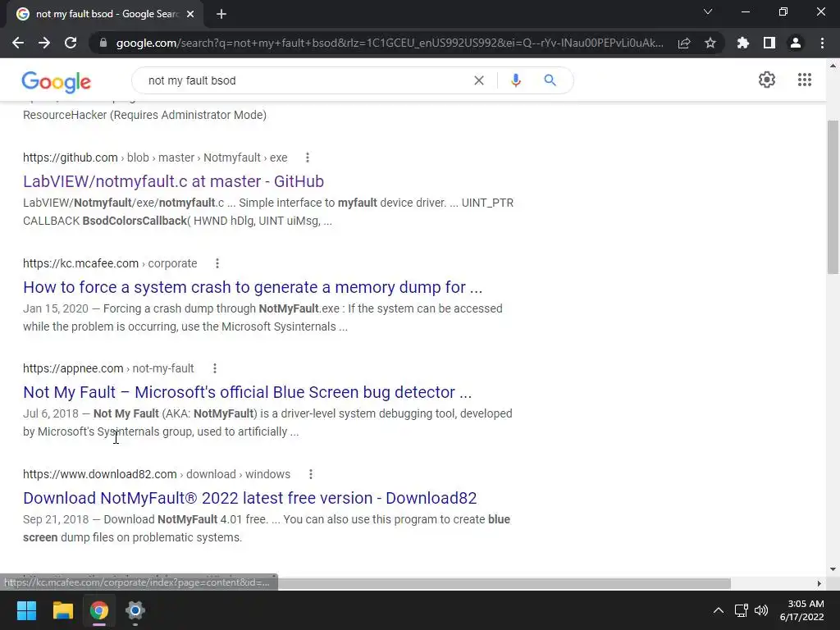Click the scrollbar down arrow
Screen dimensions: 840x630
[833, 569]
